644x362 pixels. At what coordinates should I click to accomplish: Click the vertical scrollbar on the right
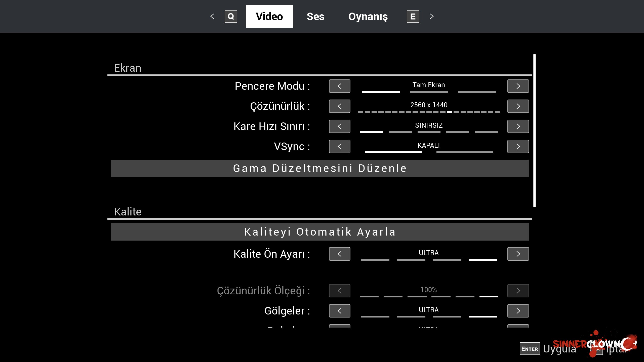point(534,131)
